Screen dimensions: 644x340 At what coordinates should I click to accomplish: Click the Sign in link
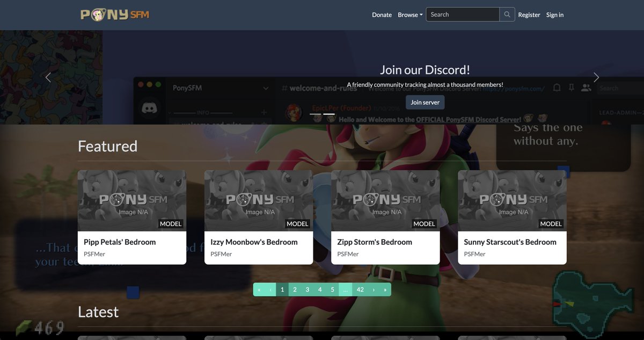coord(555,15)
